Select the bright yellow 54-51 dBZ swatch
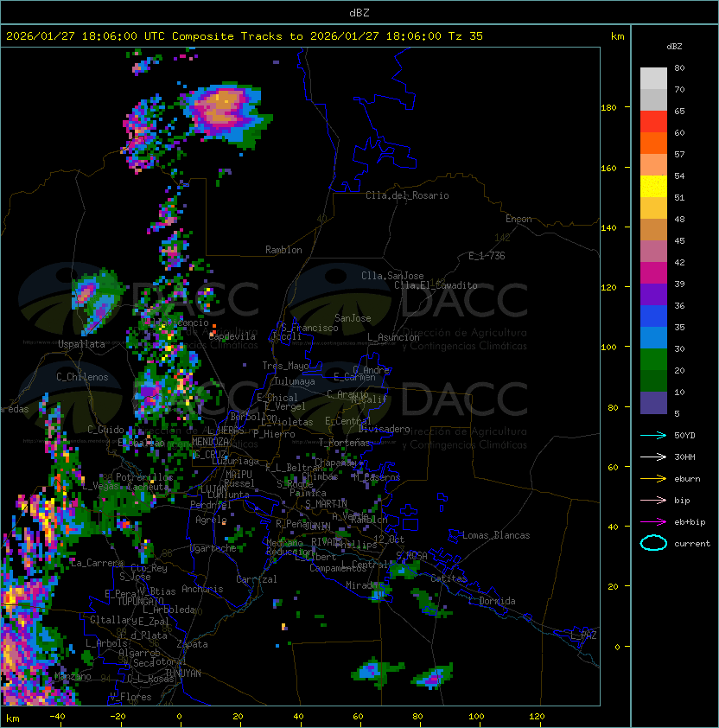 653,186
